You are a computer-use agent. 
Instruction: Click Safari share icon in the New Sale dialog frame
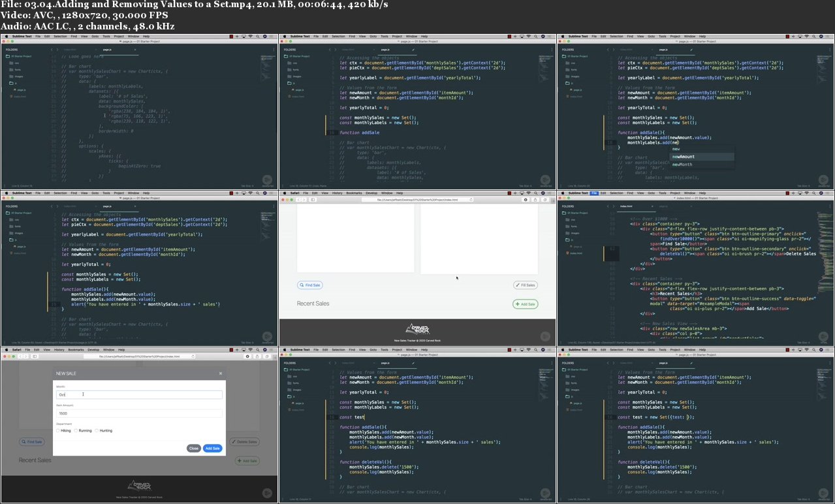point(257,356)
